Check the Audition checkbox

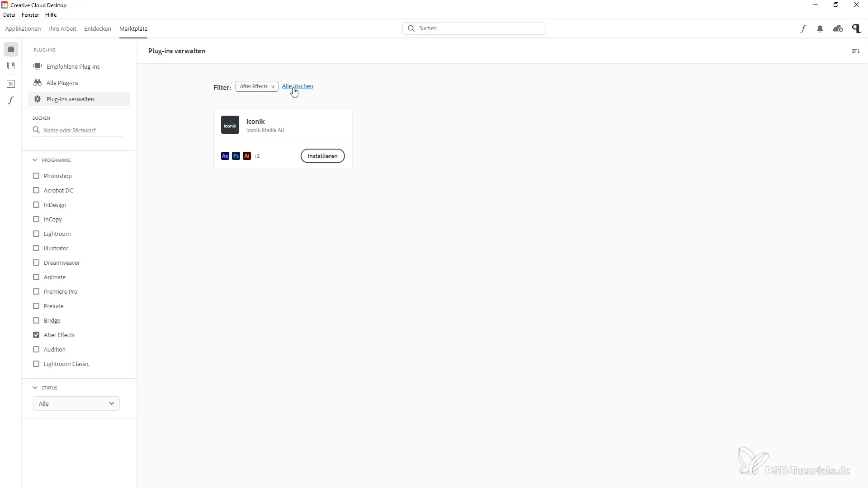36,349
